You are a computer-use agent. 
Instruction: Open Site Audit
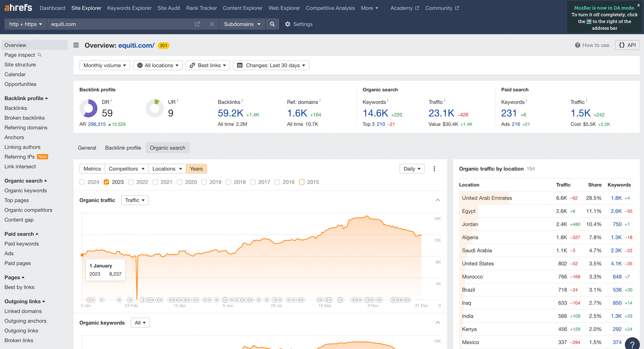pyautogui.click(x=169, y=8)
